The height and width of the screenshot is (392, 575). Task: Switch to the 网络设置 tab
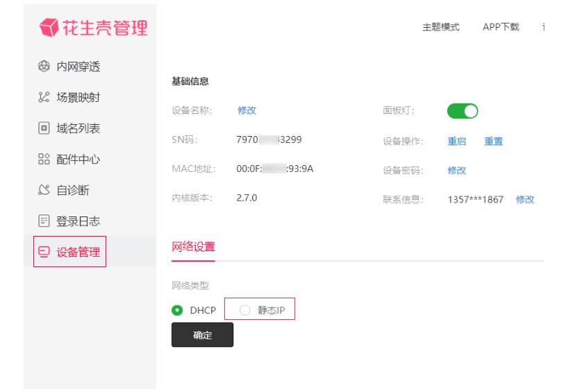tap(193, 246)
